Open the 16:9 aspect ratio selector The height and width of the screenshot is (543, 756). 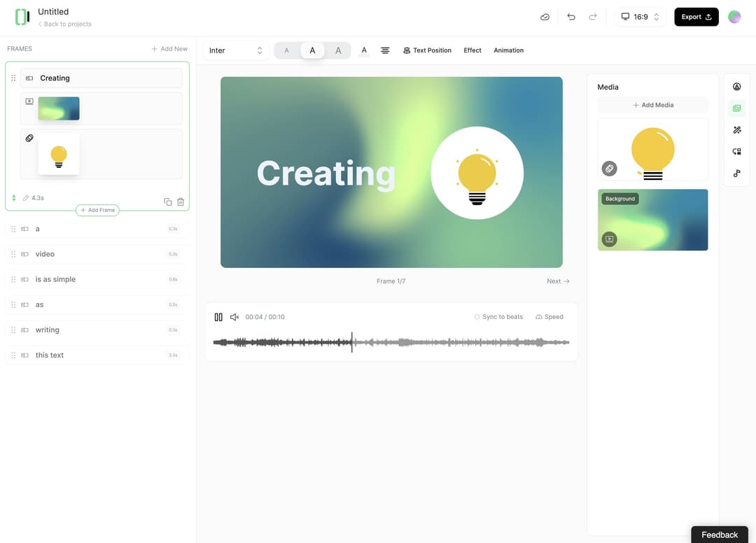click(639, 16)
